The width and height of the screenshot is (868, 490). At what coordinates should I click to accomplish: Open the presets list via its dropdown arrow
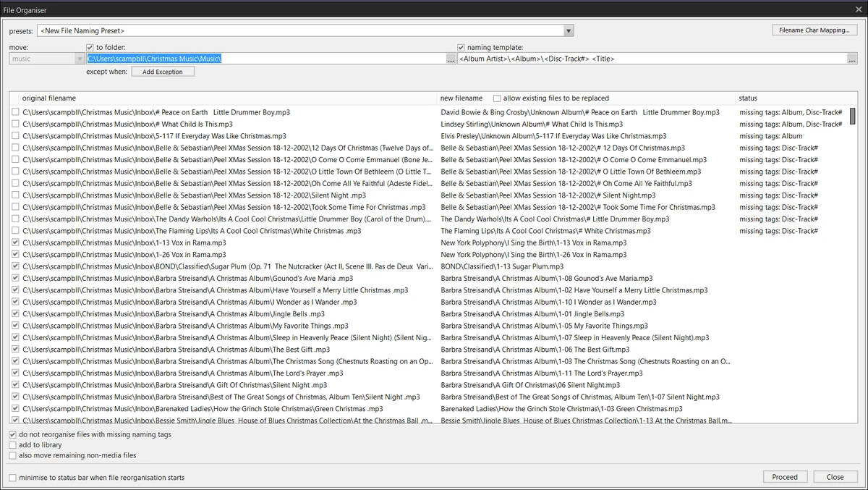pos(569,30)
